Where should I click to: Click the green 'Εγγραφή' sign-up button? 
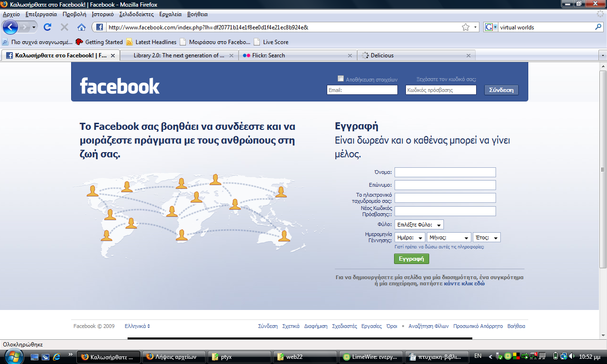pos(412,259)
